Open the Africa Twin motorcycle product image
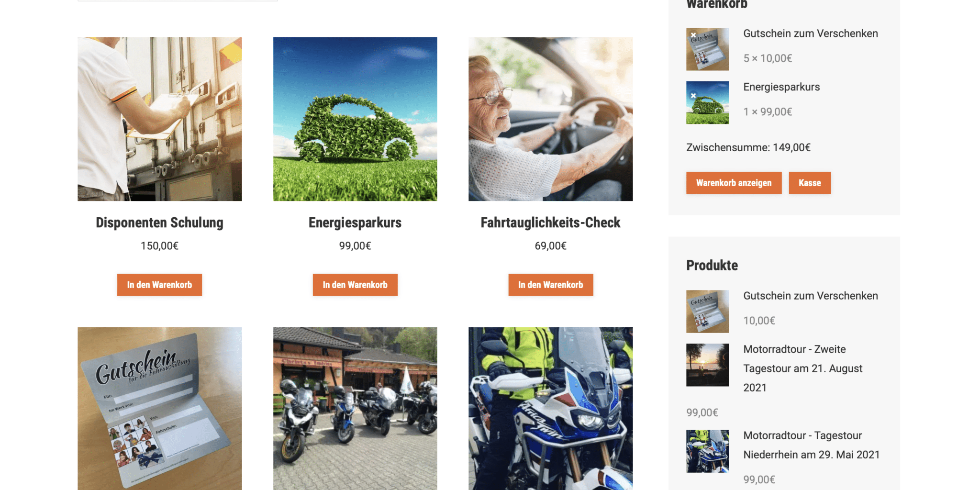 551,409
